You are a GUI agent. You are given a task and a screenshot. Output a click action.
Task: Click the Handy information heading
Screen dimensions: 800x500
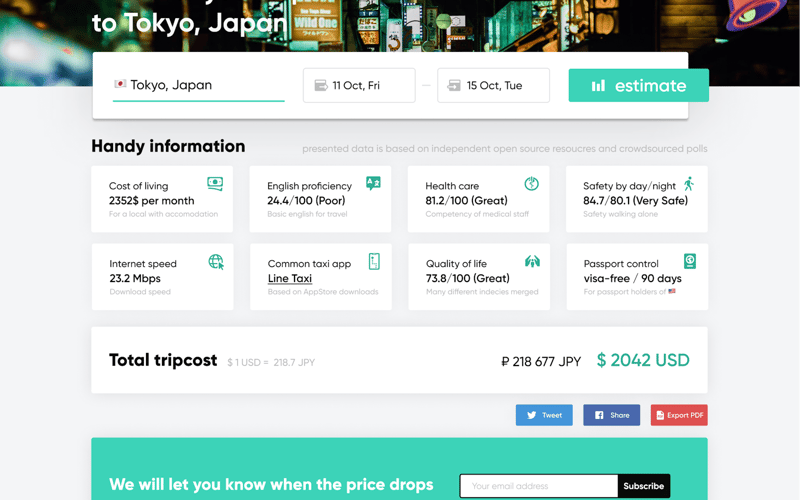coord(168,146)
